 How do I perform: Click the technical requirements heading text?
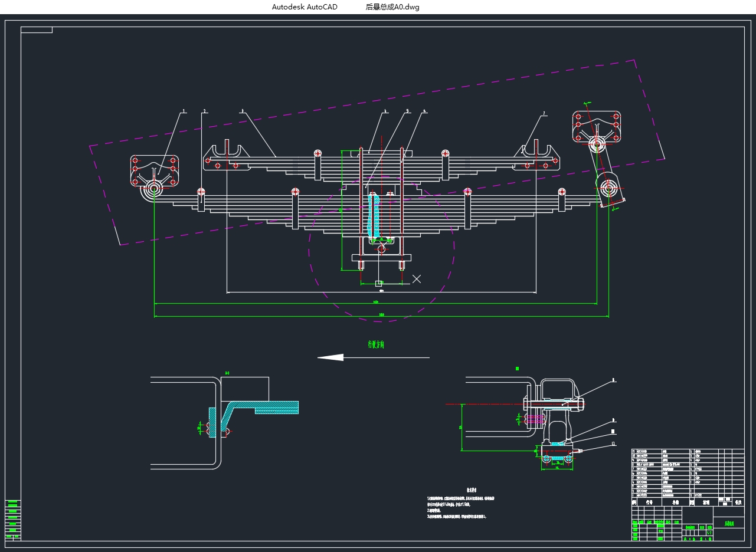472,490
